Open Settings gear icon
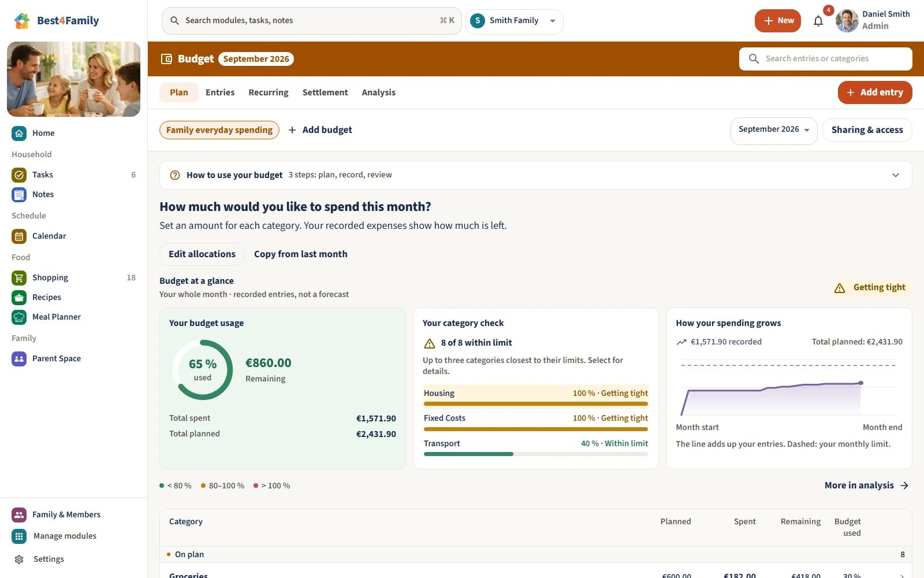This screenshot has height=578, width=924. tap(19, 560)
